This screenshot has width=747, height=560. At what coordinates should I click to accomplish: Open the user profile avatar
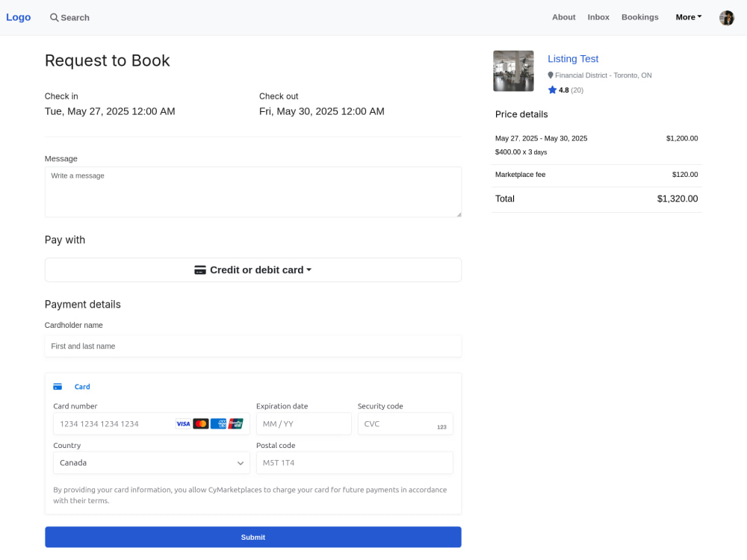tap(727, 18)
